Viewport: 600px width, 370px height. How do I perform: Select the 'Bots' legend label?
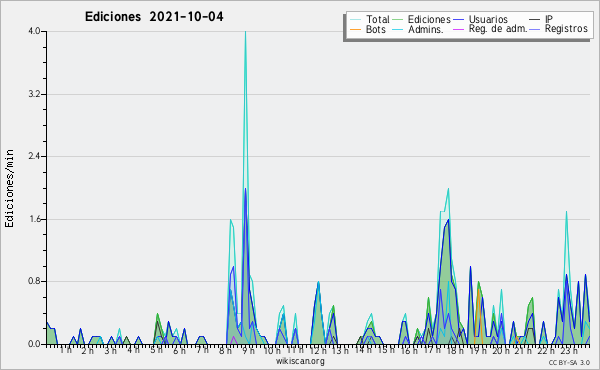375,29
